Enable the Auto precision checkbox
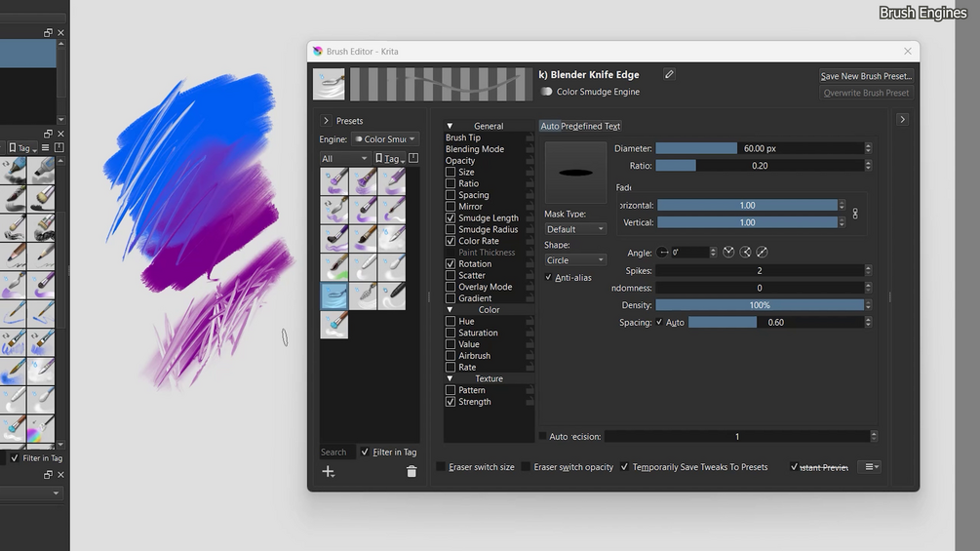This screenshot has height=551, width=980. [x=542, y=436]
